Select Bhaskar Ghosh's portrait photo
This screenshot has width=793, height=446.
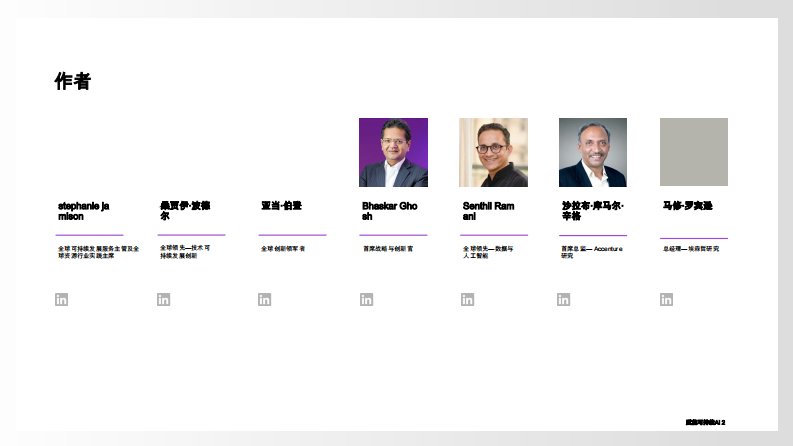pyautogui.click(x=393, y=152)
